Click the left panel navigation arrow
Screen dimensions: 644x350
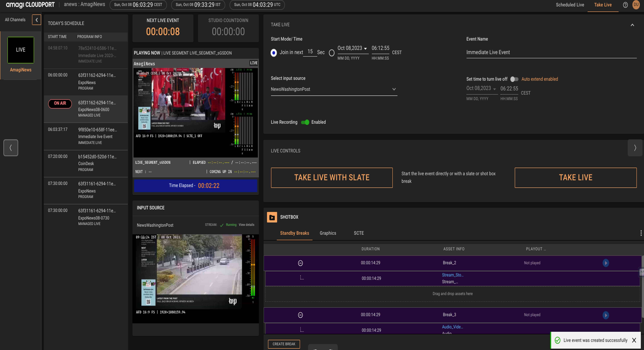(11, 148)
